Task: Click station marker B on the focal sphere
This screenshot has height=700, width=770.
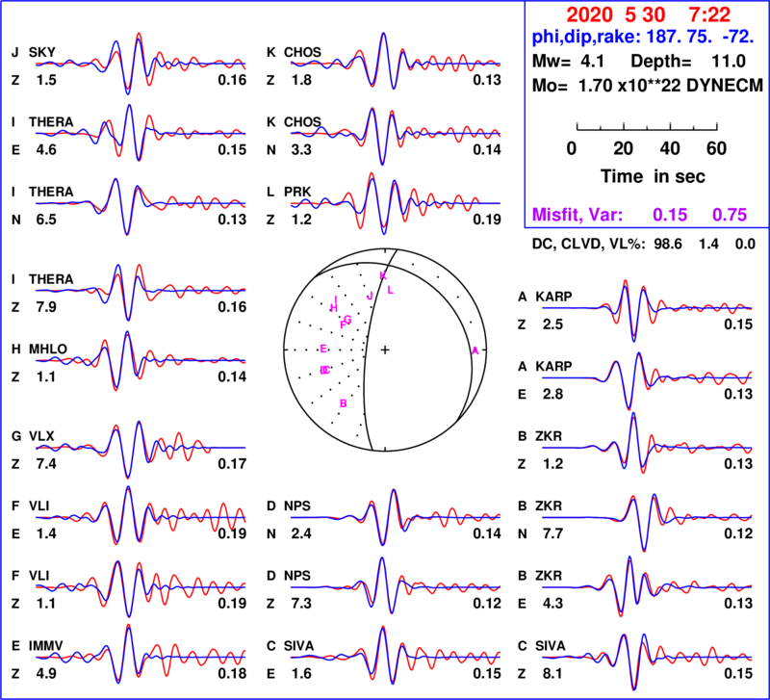Action: [x=344, y=403]
